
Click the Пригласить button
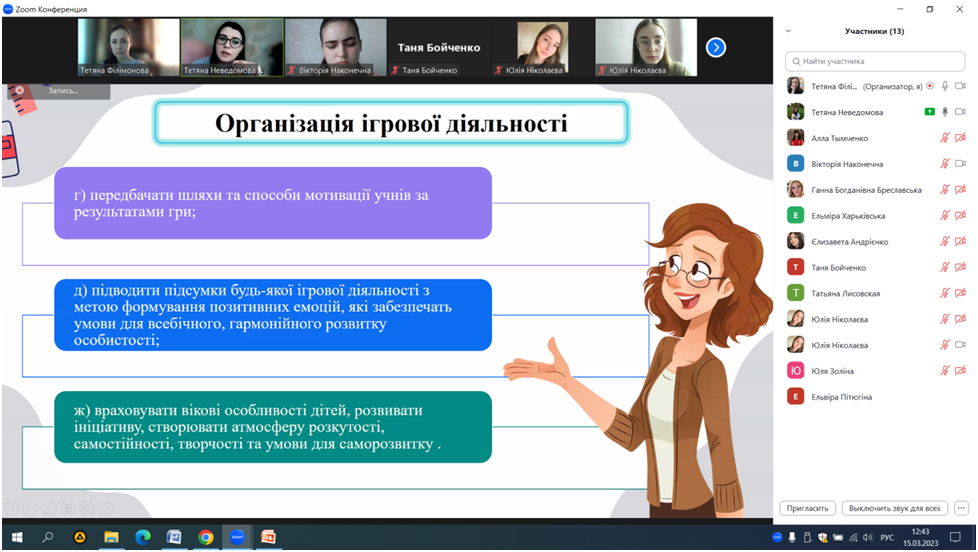click(x=807, y=508)
